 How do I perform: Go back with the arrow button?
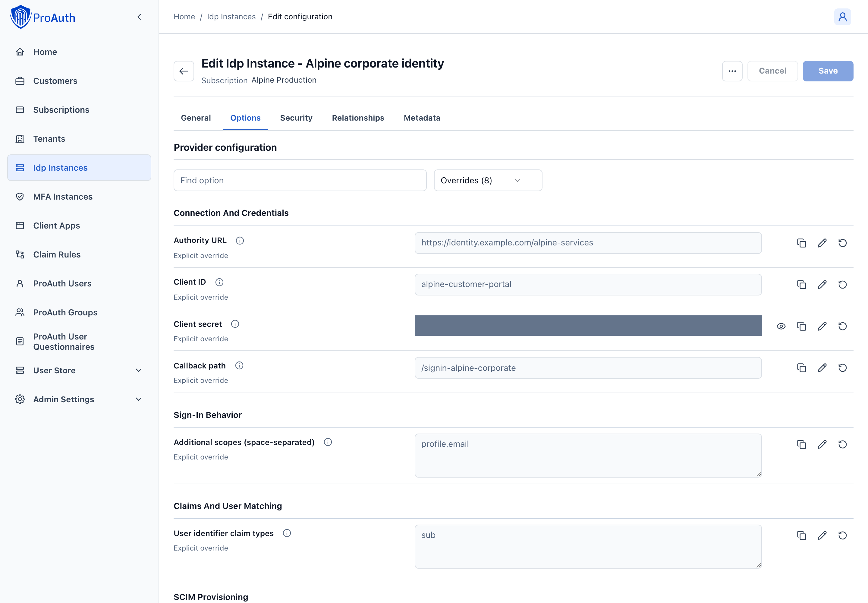tap(184, 71)
